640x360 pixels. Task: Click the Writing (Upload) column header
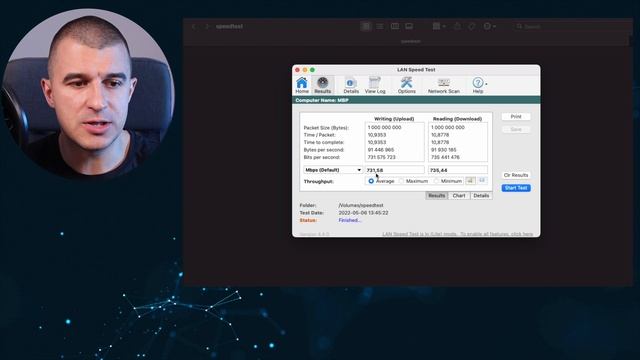coord(394,119)
